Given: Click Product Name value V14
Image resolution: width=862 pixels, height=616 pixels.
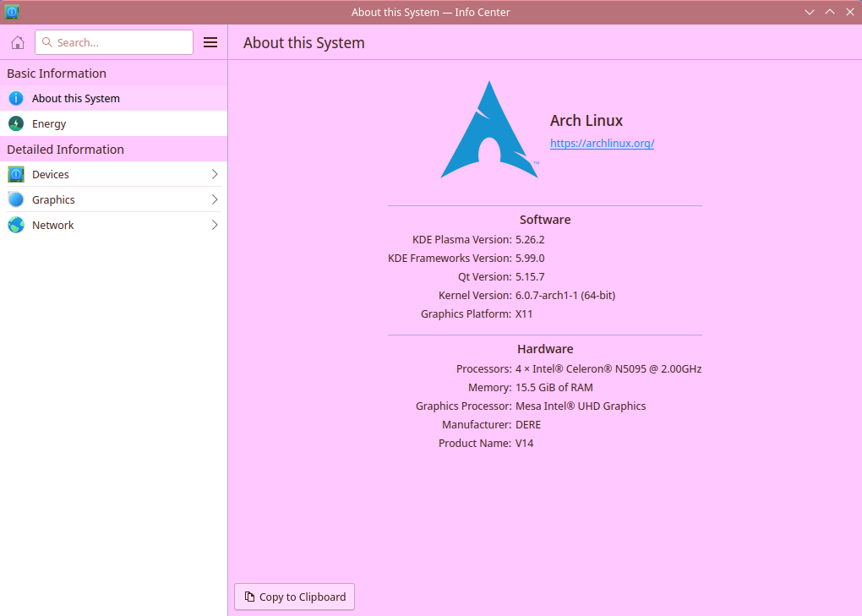Looking at the screenshot, I should point(525,444).
